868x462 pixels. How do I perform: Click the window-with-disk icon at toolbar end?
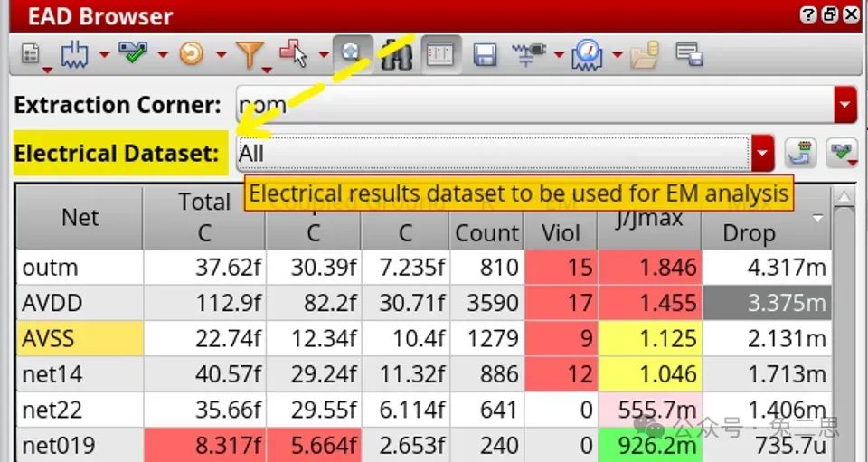click(690, 55)
